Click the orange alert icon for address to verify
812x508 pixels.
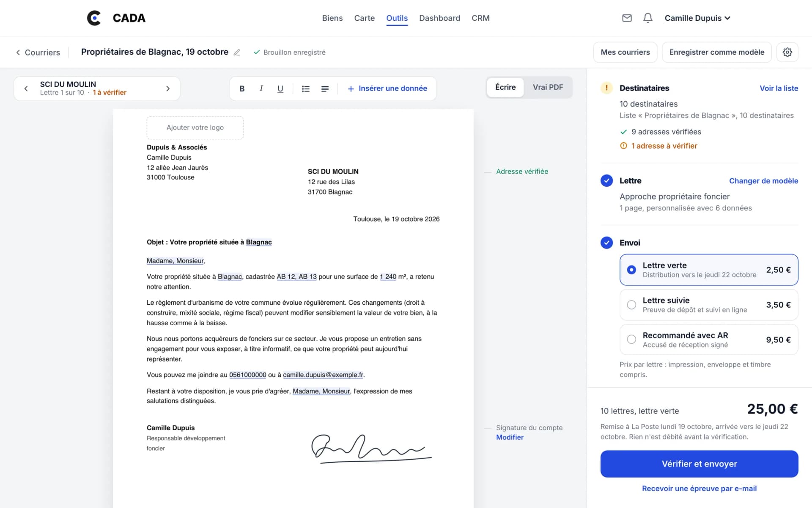pos(623,146)
